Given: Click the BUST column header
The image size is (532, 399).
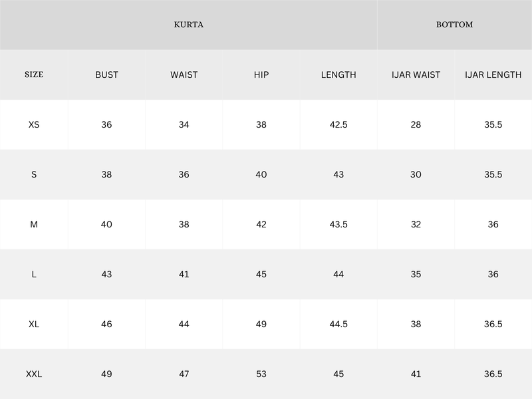Looking at the screenshot, I should pos(106,74).
